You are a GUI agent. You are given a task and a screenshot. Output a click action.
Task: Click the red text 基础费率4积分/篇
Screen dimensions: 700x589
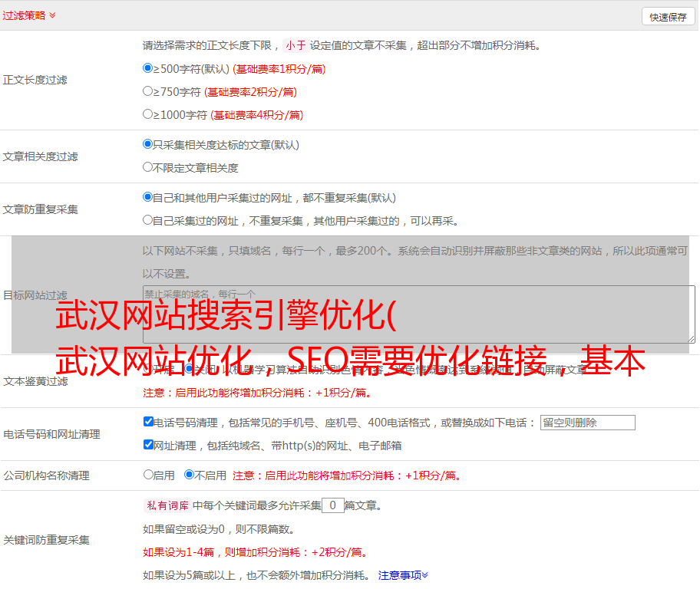(256, 115)
